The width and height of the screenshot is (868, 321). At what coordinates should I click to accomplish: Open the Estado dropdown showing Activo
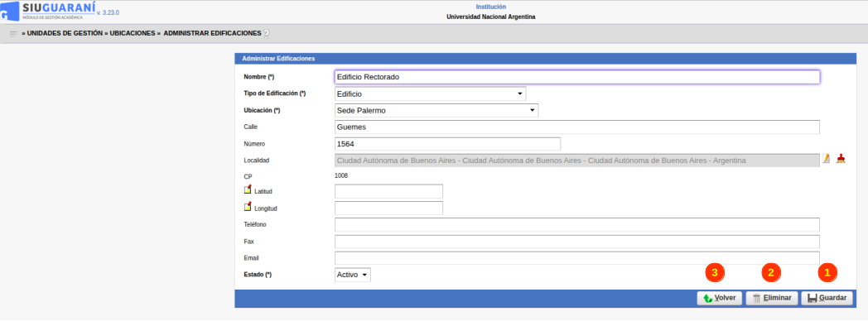[353, 275]
